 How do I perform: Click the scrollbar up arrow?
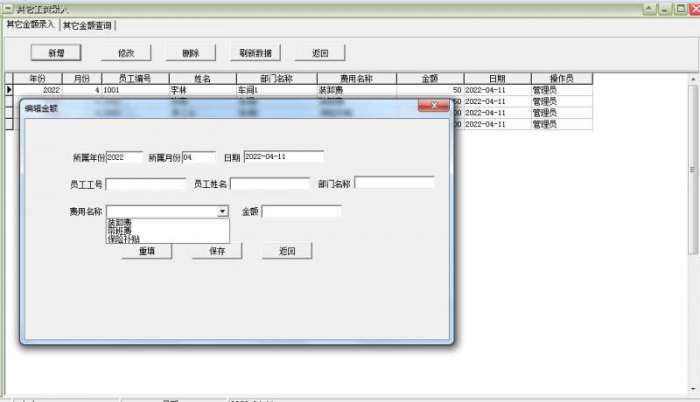pyautogui.click(x=693, y=79)
